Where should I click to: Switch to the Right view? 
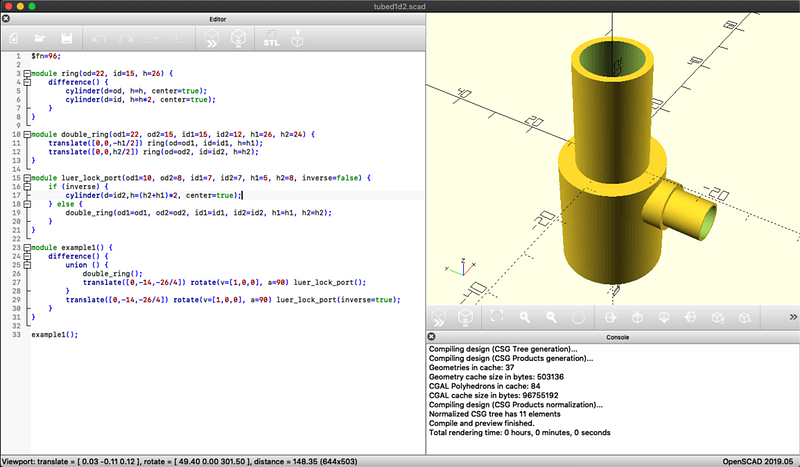(x=610, y=317)
